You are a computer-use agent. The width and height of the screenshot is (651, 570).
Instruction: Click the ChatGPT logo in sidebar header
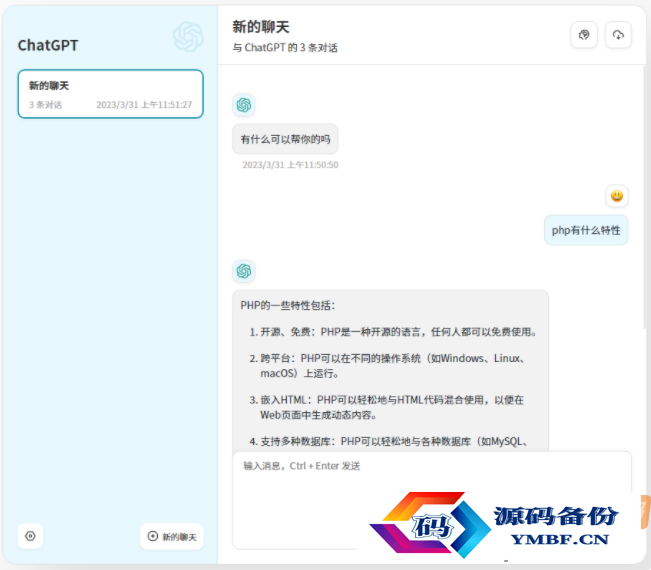[188, 37]
